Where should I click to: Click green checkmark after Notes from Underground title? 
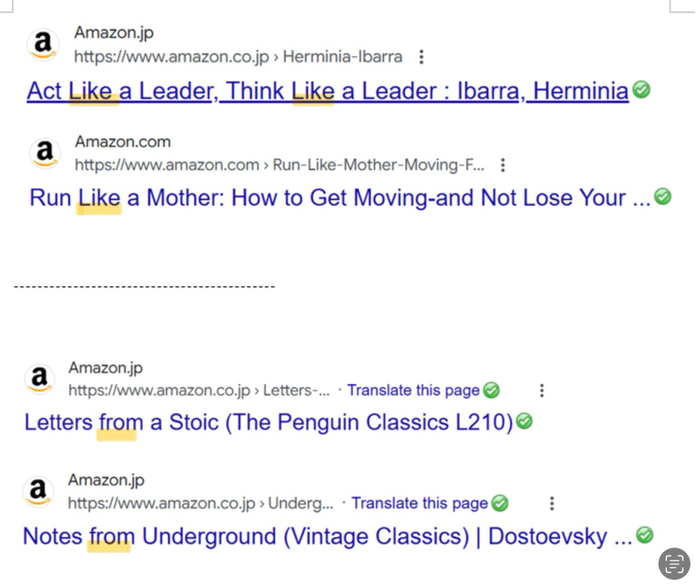[x=645, y=535]
